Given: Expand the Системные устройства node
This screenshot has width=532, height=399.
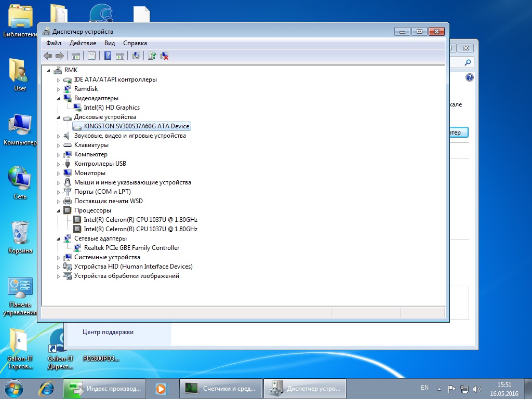Looking at the screenshot, I should coord(58,258).
